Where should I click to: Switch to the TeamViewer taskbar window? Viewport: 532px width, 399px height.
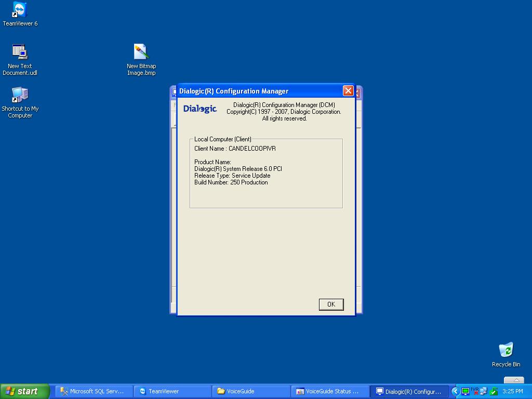(x=172, y=392)
